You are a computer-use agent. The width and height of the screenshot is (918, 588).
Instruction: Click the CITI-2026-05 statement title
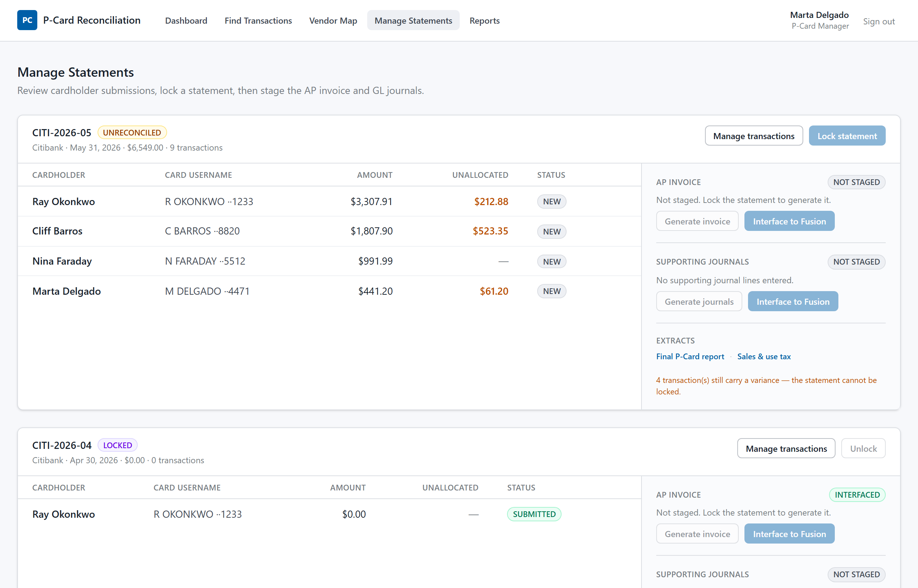tap(61, 133)
